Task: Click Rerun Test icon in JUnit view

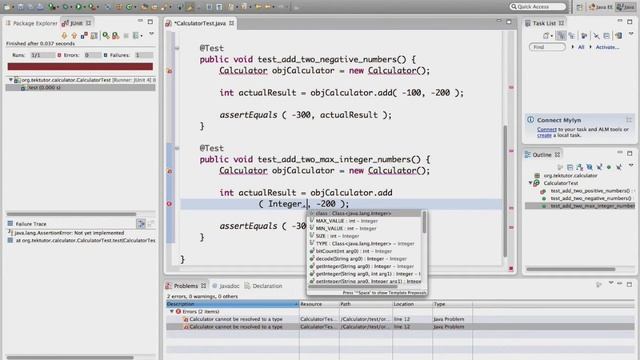Action: [106, 36]
